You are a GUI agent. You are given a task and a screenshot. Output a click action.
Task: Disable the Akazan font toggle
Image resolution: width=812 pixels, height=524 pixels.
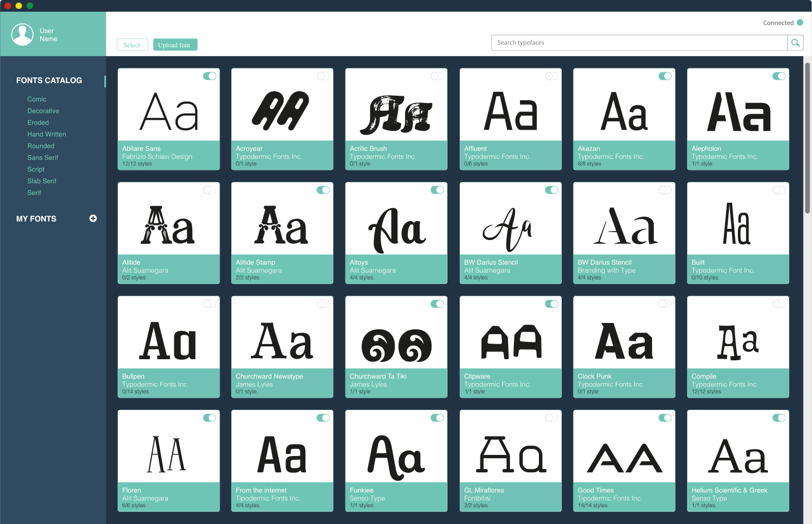665,76
